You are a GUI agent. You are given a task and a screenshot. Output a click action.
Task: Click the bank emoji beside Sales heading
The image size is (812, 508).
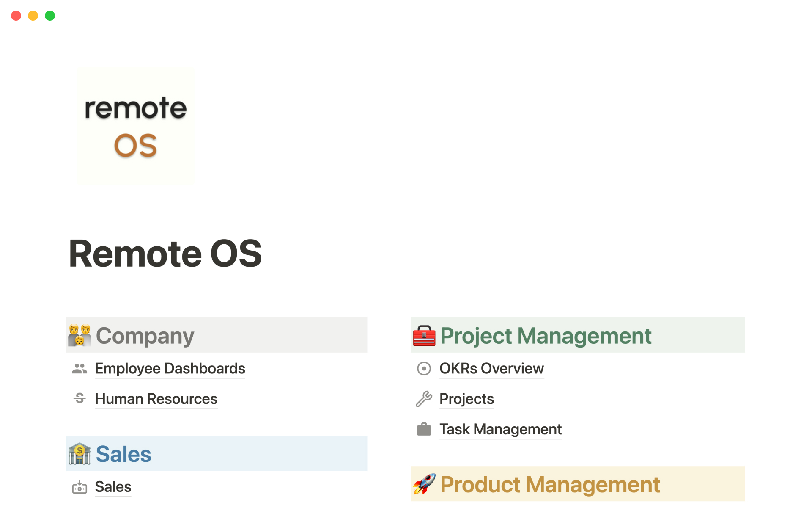pos(80,454)
